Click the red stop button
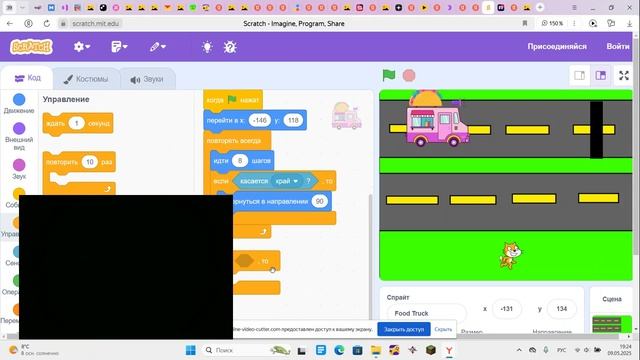 point(409,76)
